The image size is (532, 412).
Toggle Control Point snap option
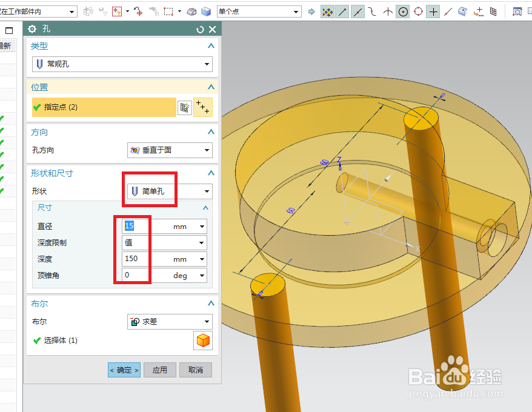[372, 12]
